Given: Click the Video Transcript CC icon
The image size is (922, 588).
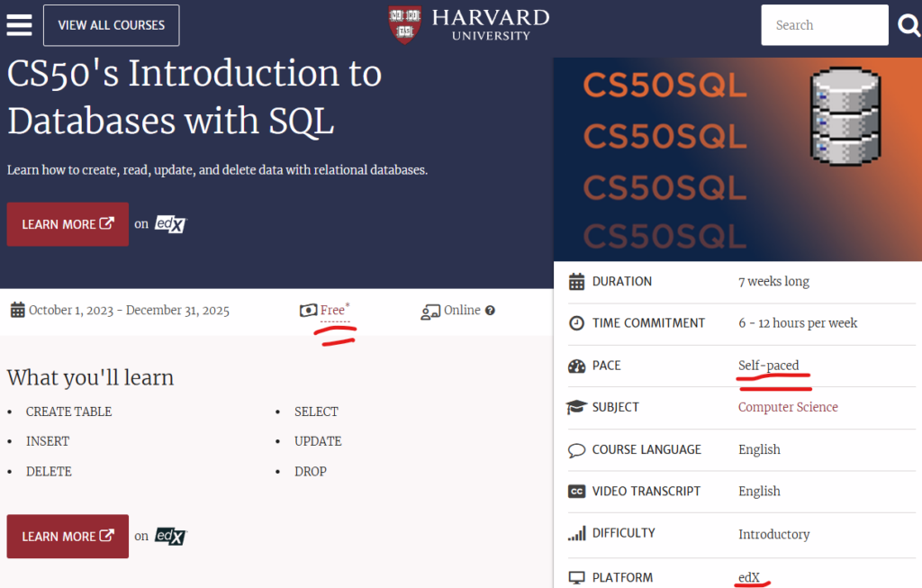Looking at the screenshot, I should pos(577,492).
